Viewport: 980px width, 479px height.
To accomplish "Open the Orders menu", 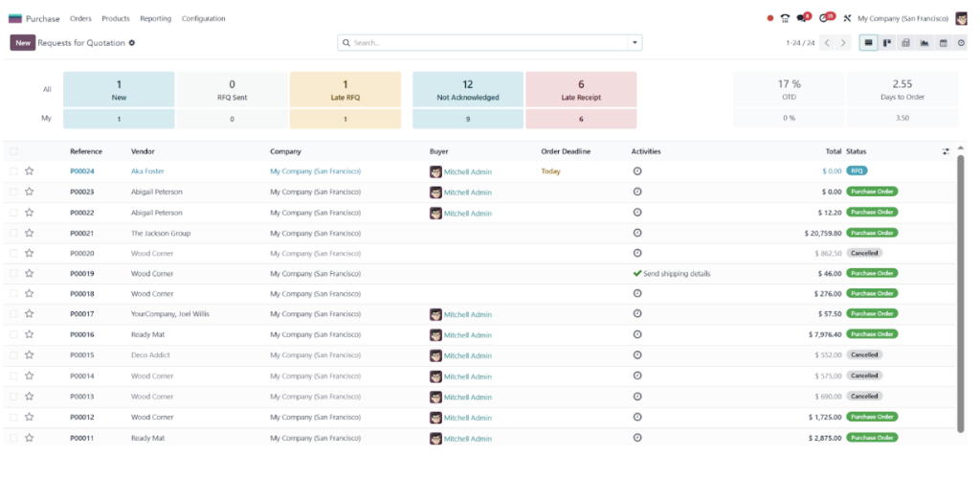I will click(x=80, y=19).
